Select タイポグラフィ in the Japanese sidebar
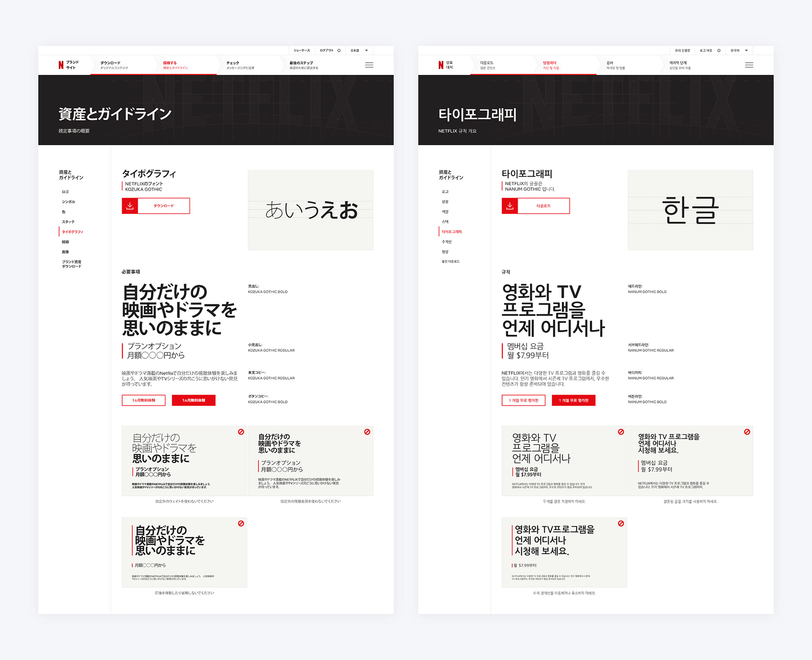The width and height of the screenshot is (812, 660). pos(73,232)
